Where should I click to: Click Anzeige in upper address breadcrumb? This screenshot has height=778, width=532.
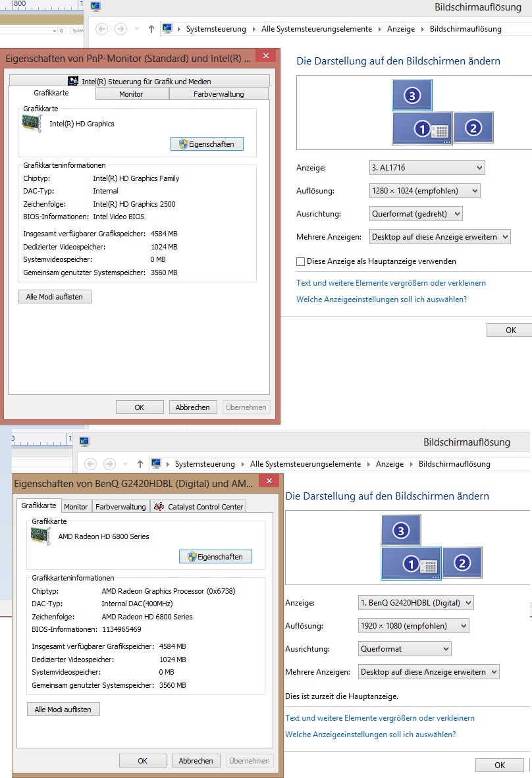tap(401, 29)
